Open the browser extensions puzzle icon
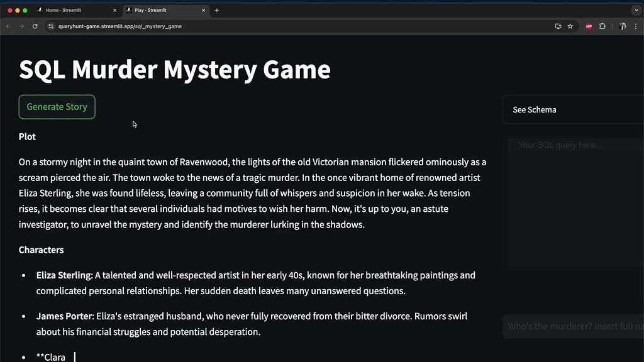Screen dimensions: 644x362 (x=602, y=26)
